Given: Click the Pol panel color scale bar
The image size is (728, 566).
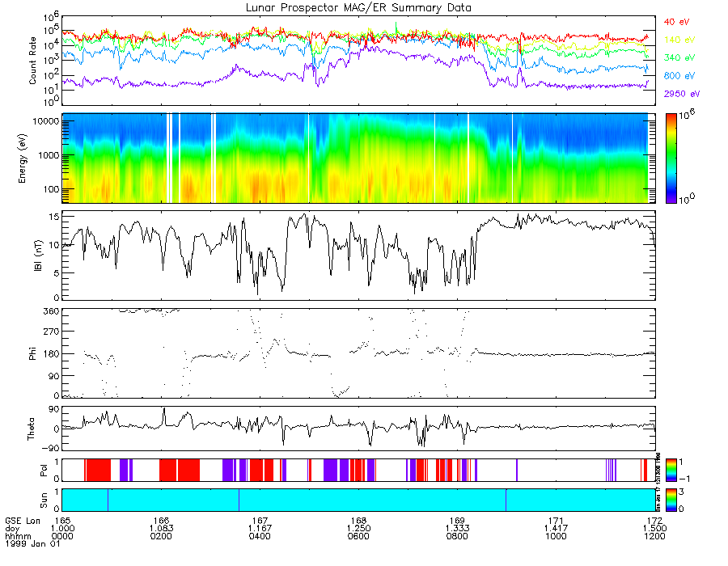Looking at the screenshot, I should pyautogui.click(x=671, y=471).
